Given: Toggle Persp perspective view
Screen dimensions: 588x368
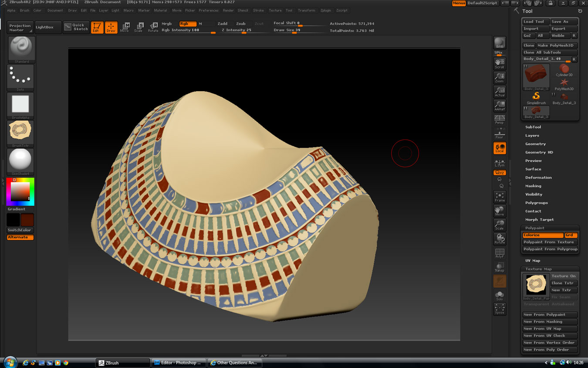Looking at the screenshot, I should point(500,119).
